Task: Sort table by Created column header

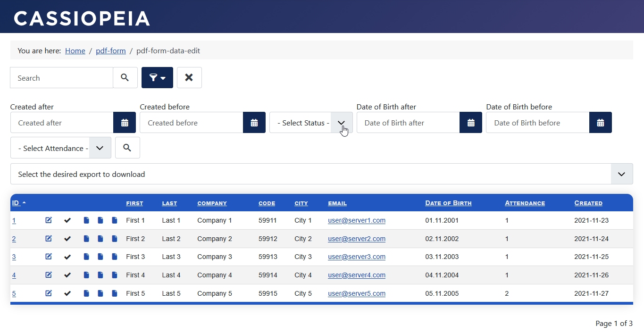Action: tap(588, 203)
